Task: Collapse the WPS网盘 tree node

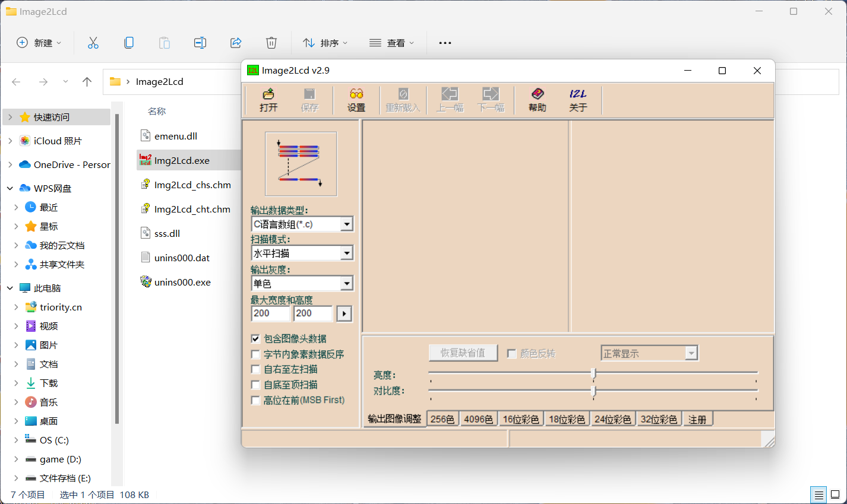Action: 10,188
